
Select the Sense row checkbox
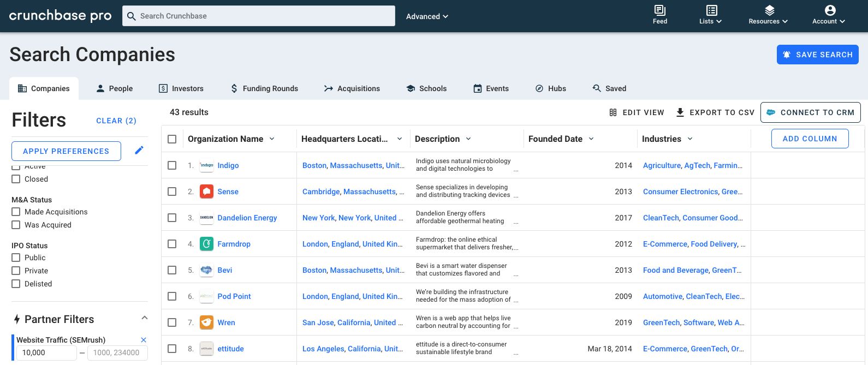[x=172, y=192]
